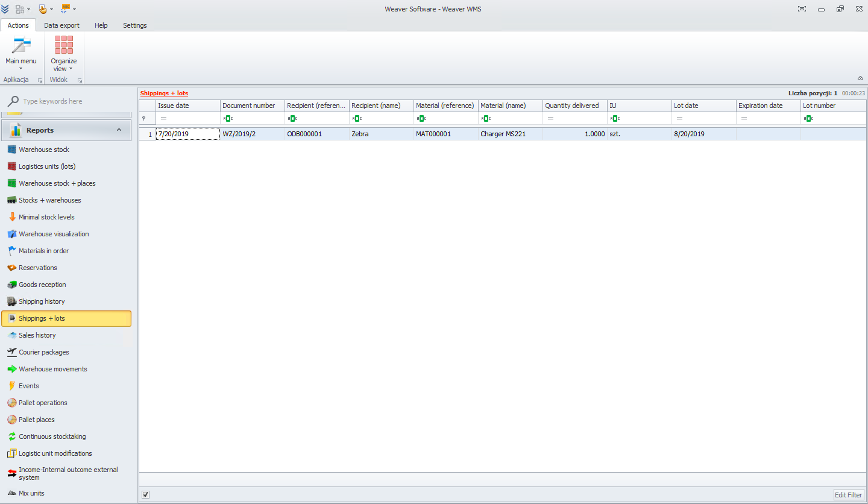Open Logistics units (lots) report
Image resolution: width=868 pixels, height=504 pixels.
coord(66,166)
